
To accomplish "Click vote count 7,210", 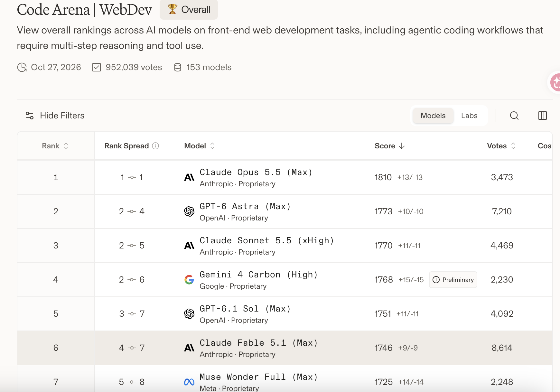I will click(502, 211).
